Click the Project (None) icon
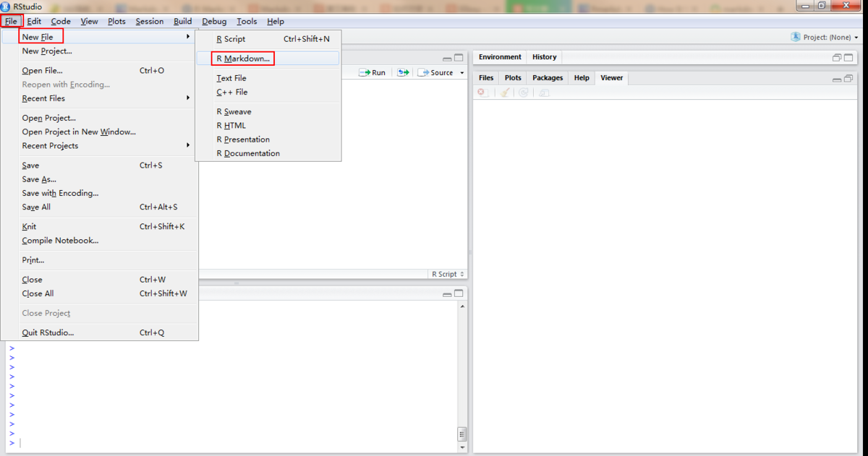This screenshot has width=868, height=456. coord(796,37)
